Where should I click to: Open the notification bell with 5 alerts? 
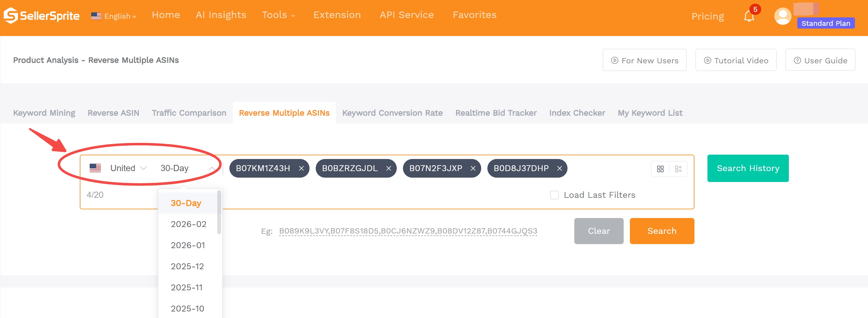tap(748, 16)
